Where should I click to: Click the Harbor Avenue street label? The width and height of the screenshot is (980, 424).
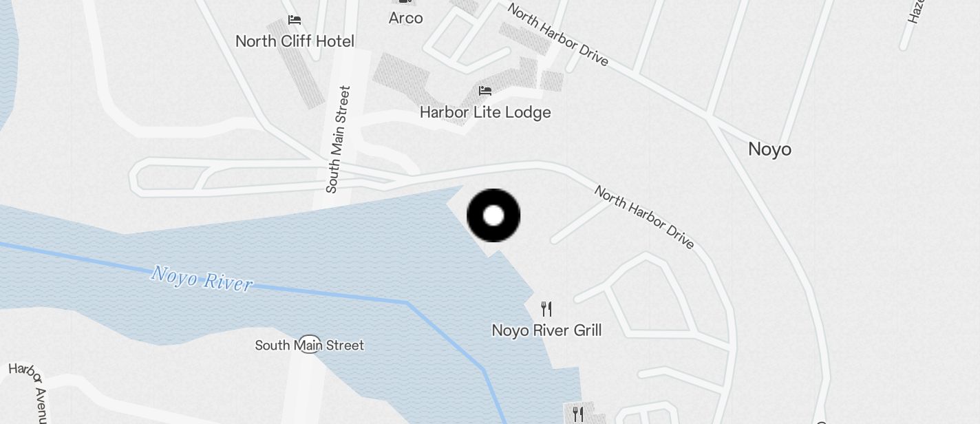(x=30, y=391)
